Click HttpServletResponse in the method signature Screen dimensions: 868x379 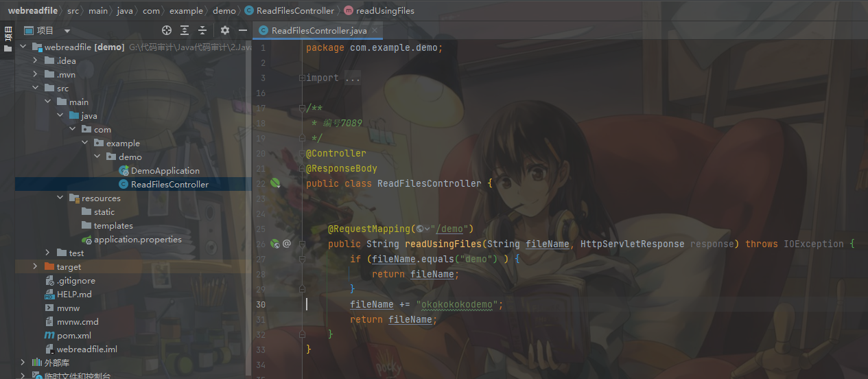click(633, 244)
